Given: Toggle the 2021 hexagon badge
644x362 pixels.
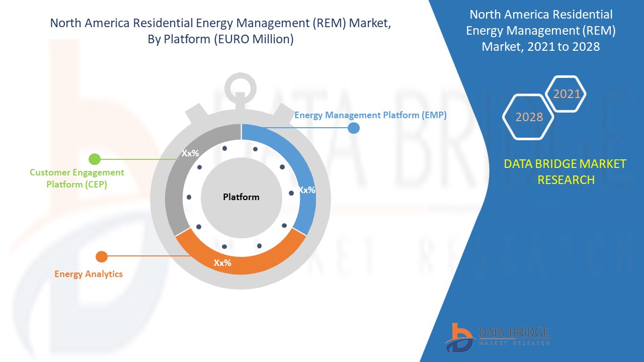Looking at the screenshot, I should click(567, 94).
